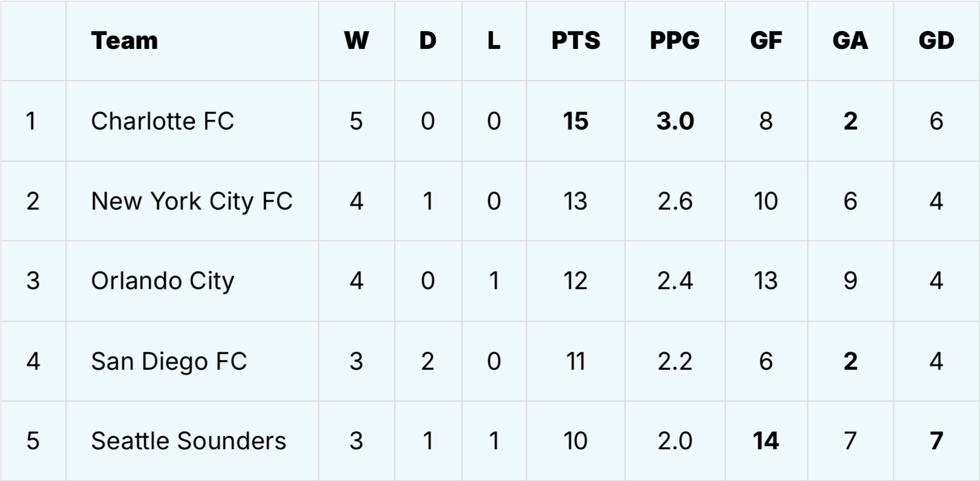This screenshot has width=980, height=481.
Task: Click Charlotte FC's 3.0 PPG cell
Action: (x=675, y=121)
